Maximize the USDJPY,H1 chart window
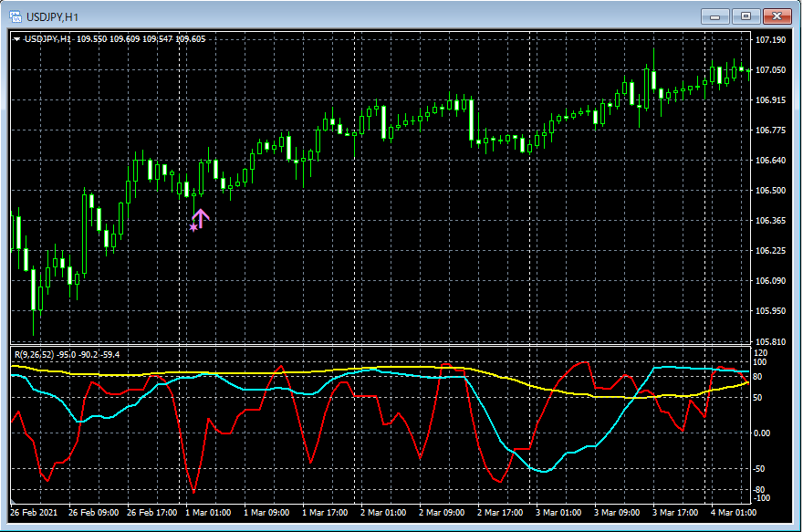 tap(746, 16)
